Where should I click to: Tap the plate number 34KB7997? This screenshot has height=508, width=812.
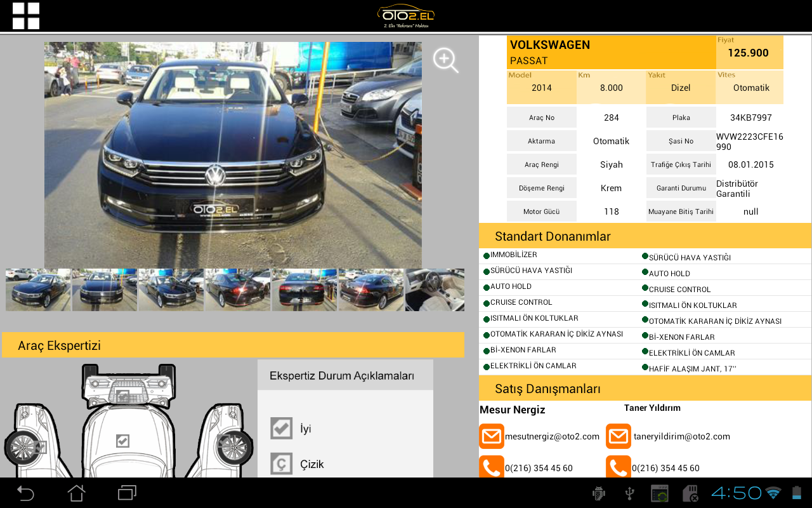coord(751,117)
